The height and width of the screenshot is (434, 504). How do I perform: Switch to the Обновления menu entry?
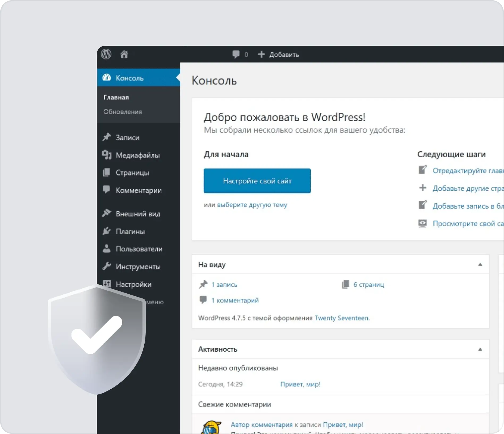pyautogui.click(x=122, y=112)
